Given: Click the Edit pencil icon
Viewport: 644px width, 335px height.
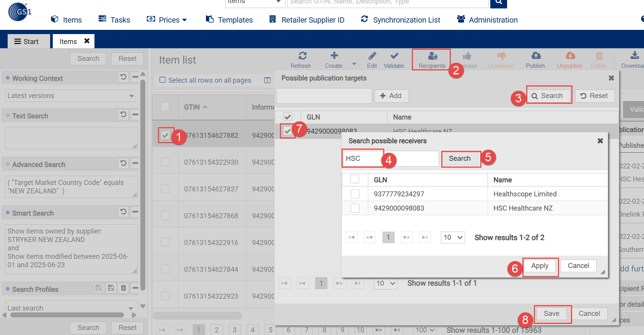Looking at the screenshot, I should pos(372,56).
